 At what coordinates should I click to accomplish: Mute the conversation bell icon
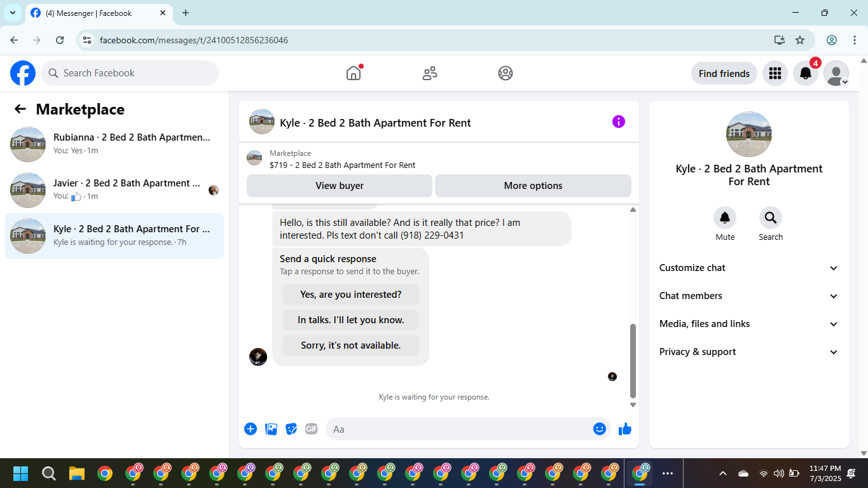point(725,218)
